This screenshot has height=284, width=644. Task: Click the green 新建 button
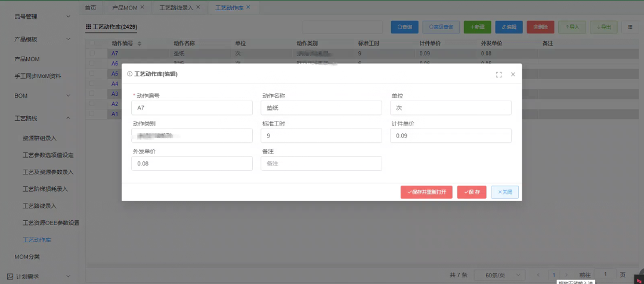477,27
